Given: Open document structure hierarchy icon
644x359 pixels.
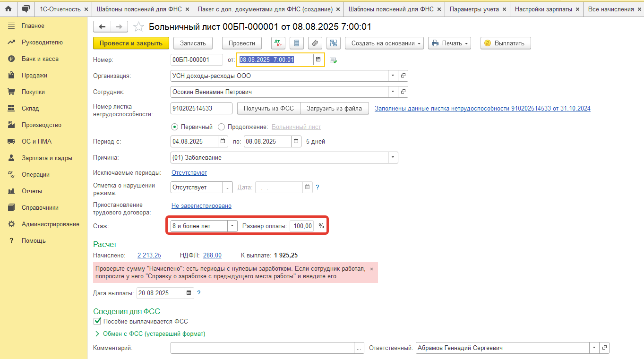Looking at the screenshot, I should pyautogui.click(x=334, y=43).
